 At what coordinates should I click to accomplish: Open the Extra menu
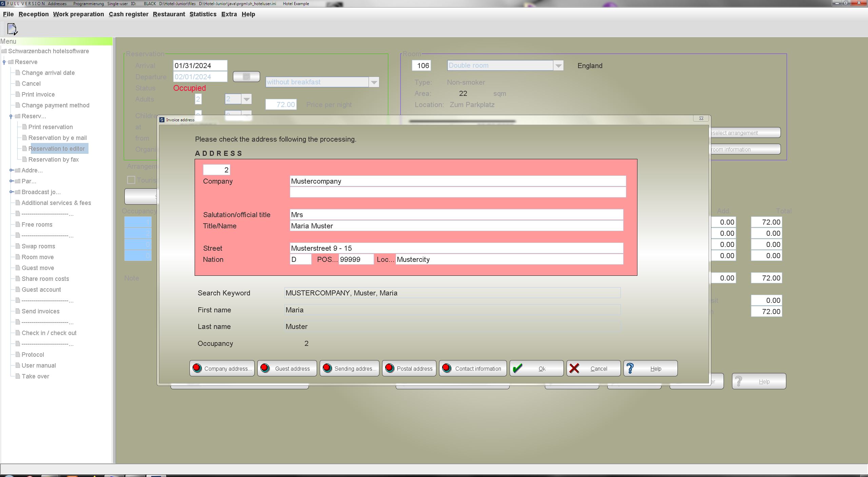coord(229,14)
